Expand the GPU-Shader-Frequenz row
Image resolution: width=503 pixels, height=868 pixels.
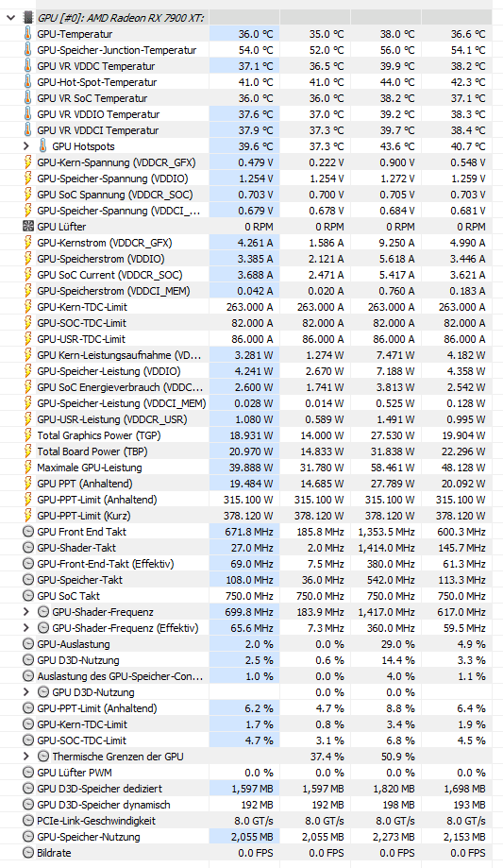[26, 612]
